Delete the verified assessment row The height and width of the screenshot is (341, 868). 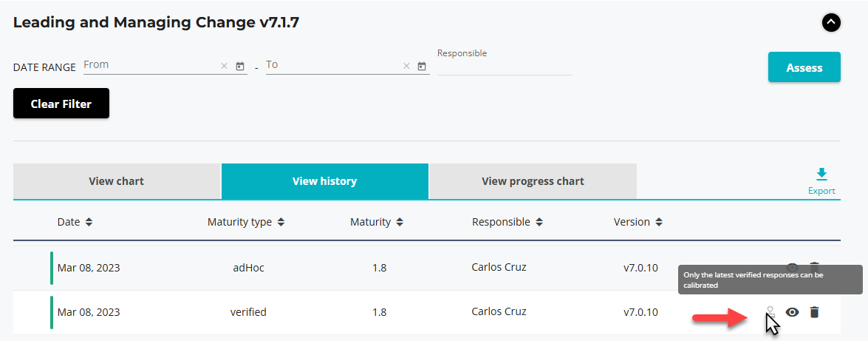click(x=814, y=312)
